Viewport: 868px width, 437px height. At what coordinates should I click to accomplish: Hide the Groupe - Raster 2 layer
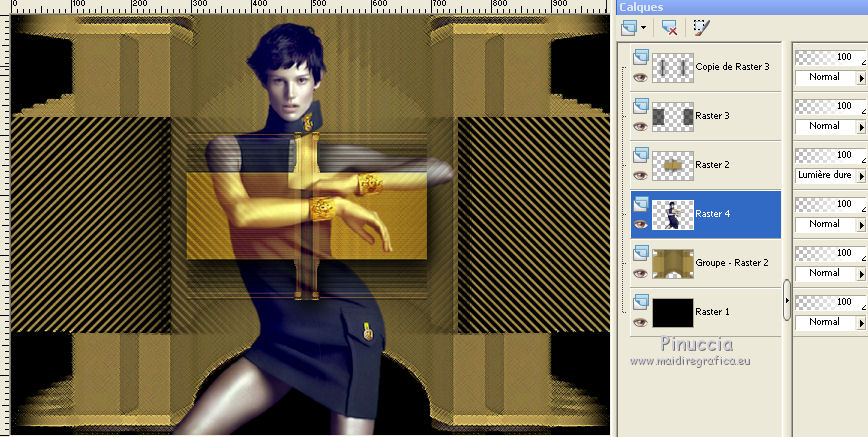click(x=640, y=274)
